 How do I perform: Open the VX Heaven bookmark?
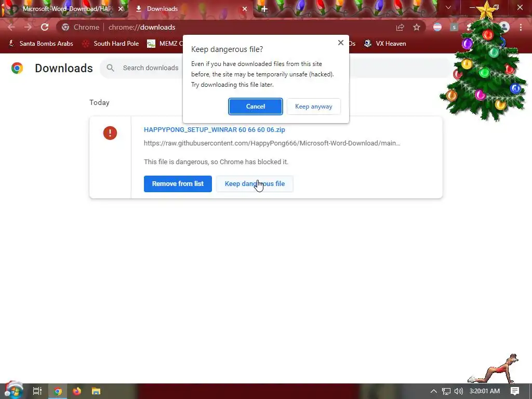pos(385,44)
